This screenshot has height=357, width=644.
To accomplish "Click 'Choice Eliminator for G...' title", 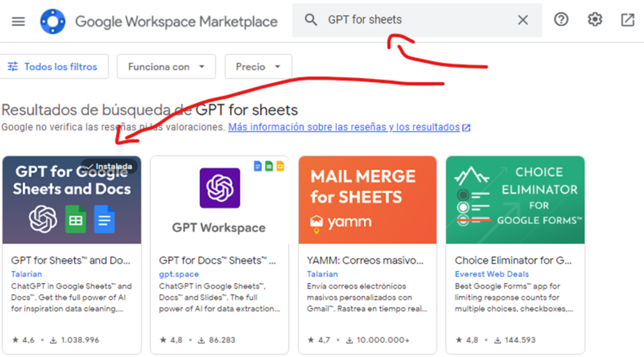I will [x=513, y=260].
